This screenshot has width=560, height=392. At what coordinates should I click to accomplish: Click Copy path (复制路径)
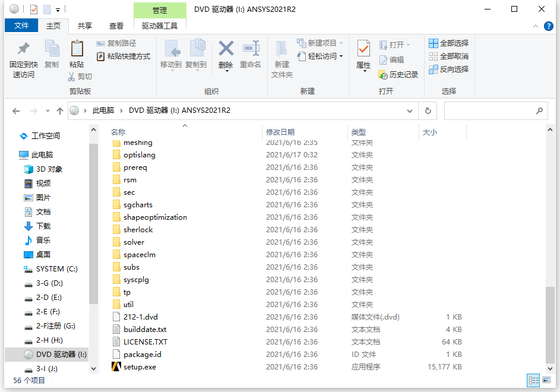point(116,43)
